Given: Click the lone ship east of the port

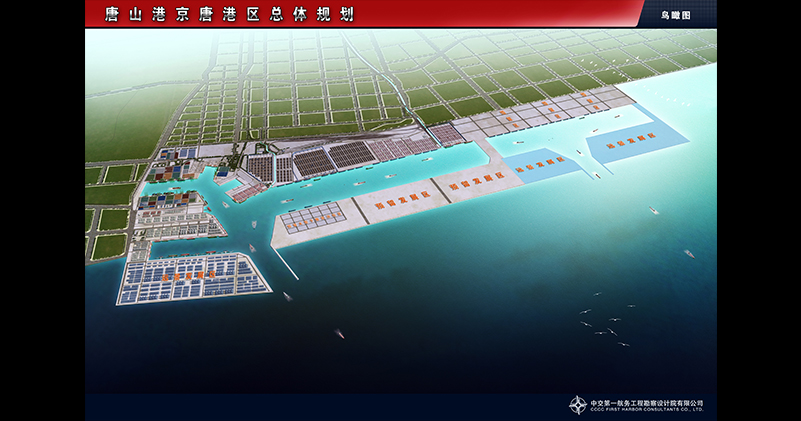Looking at the screenshot, I should tap(652, 211).
